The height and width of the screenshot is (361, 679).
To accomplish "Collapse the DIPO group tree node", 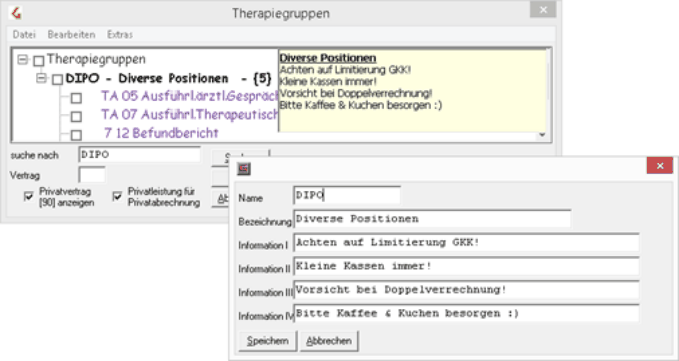I will [x=41, y=79].
